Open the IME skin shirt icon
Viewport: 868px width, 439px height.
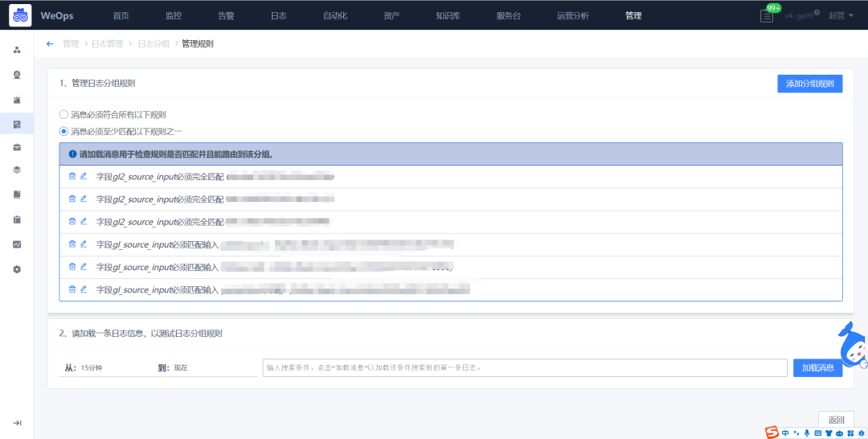click(829, 433)
